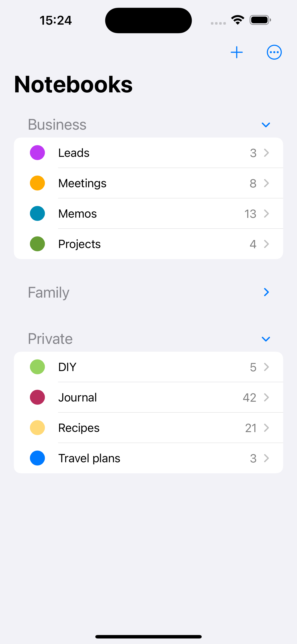297x644 pixels.
Task: Click the green Projects color dot
Action: pos(38,244)
